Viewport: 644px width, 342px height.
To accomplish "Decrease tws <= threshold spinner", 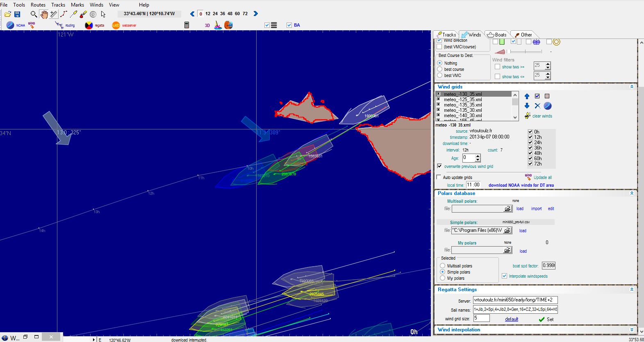I will (x=548, y=78).
